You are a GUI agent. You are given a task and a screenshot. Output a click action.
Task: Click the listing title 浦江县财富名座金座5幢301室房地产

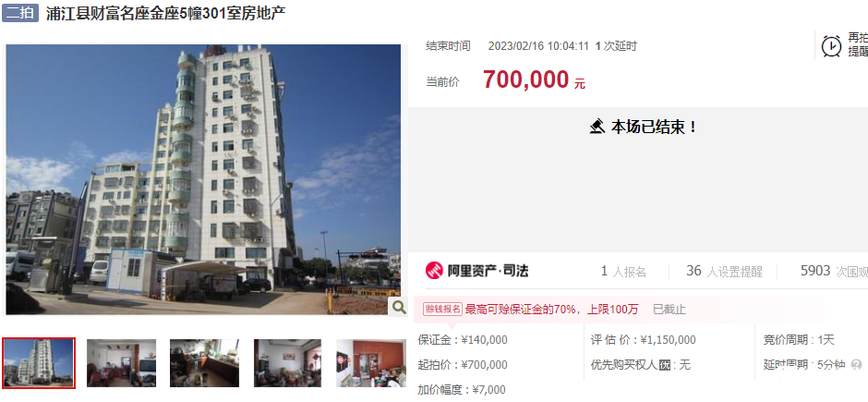pyautogui.click(x=165, y=13)
